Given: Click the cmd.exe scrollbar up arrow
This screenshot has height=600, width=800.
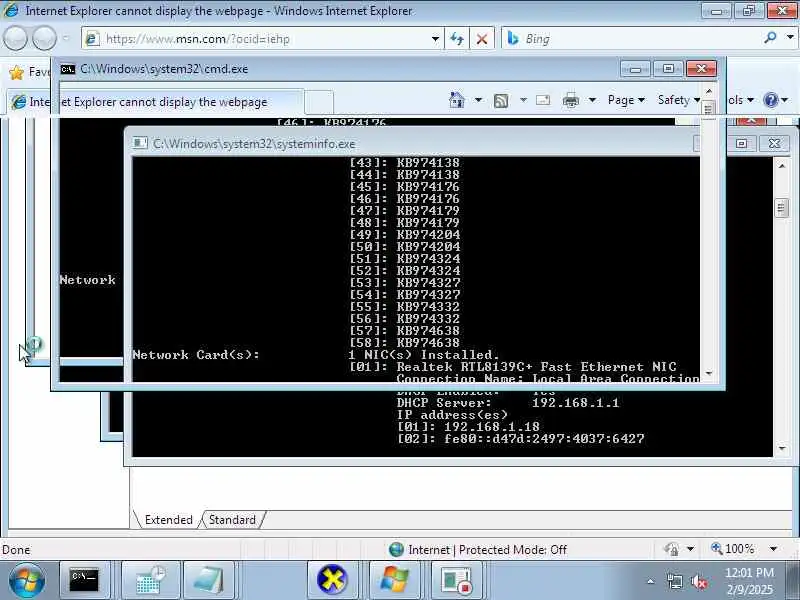Looking at the screenshot, I should [x=708, y=91].
